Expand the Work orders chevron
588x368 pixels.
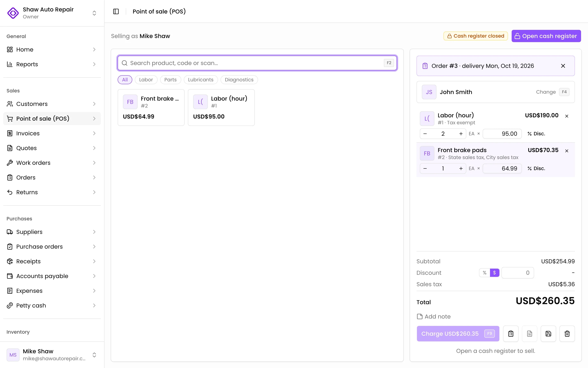click(94, 163)
